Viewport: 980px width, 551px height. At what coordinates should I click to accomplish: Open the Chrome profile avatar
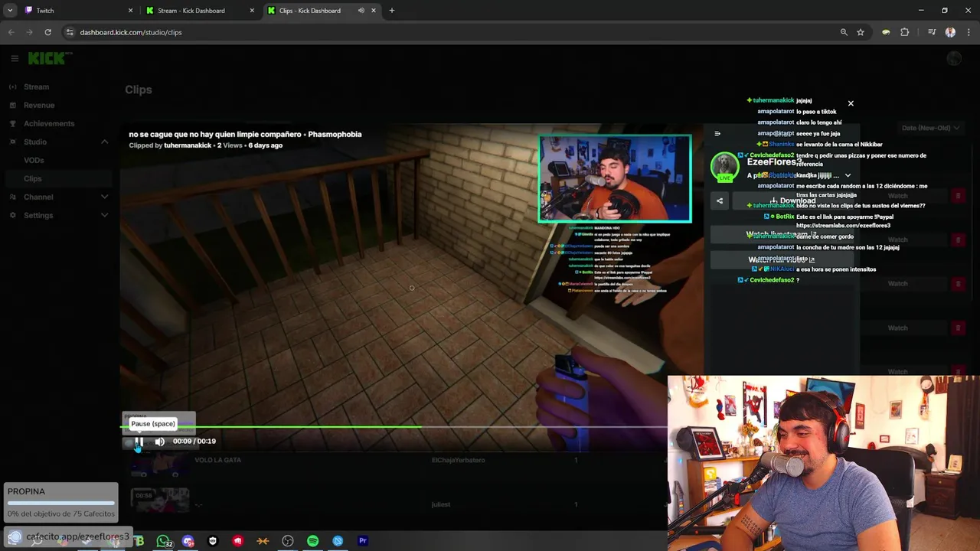pyautogui.click(x=950, y=32)
